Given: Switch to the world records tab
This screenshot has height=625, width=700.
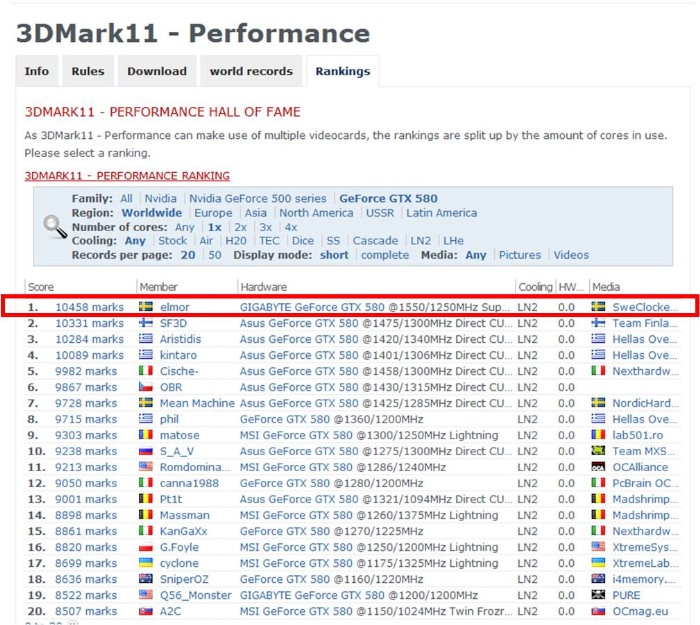Looking at the screenshot, I should pos(251,71).
